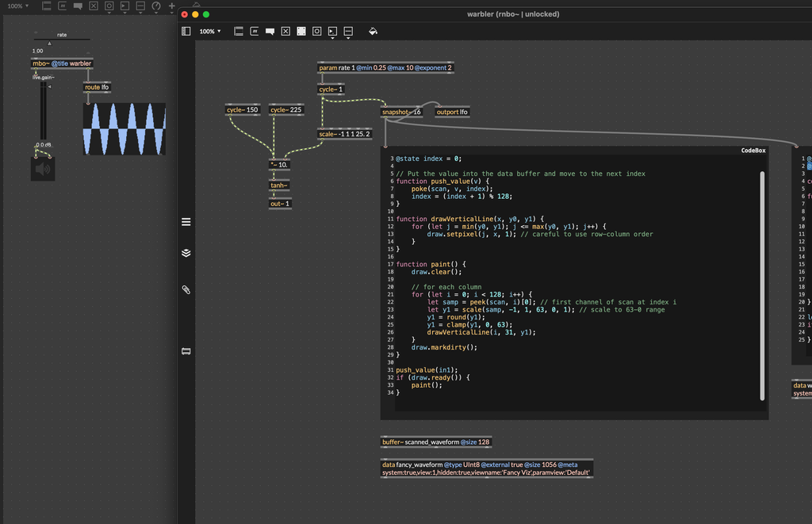The image size is (812, 524).
Task: Click the new object box toolbar icon
Action: 239,32
